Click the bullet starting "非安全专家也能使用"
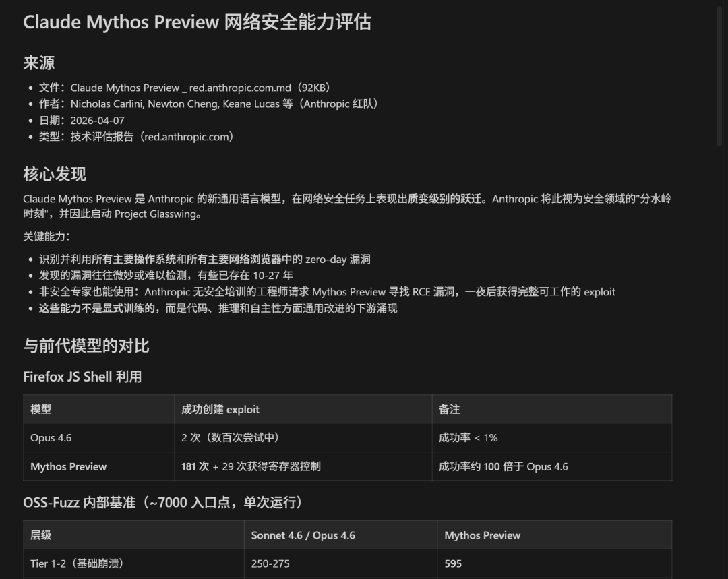This screenshot has height=579, width=728. click(x=328, y=292)
